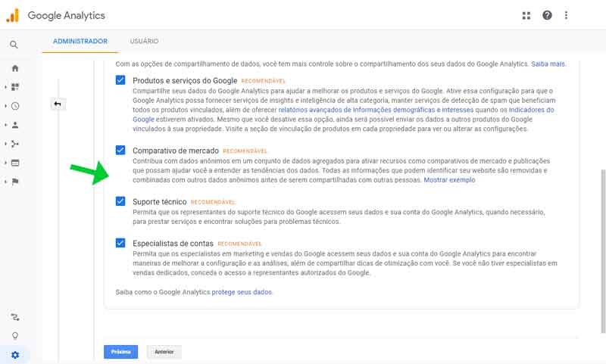This screenshot has height=364, width=606.
Task: Click the back arrow icon beside the form
Action: pyautogui.click(x=58, y=104)
